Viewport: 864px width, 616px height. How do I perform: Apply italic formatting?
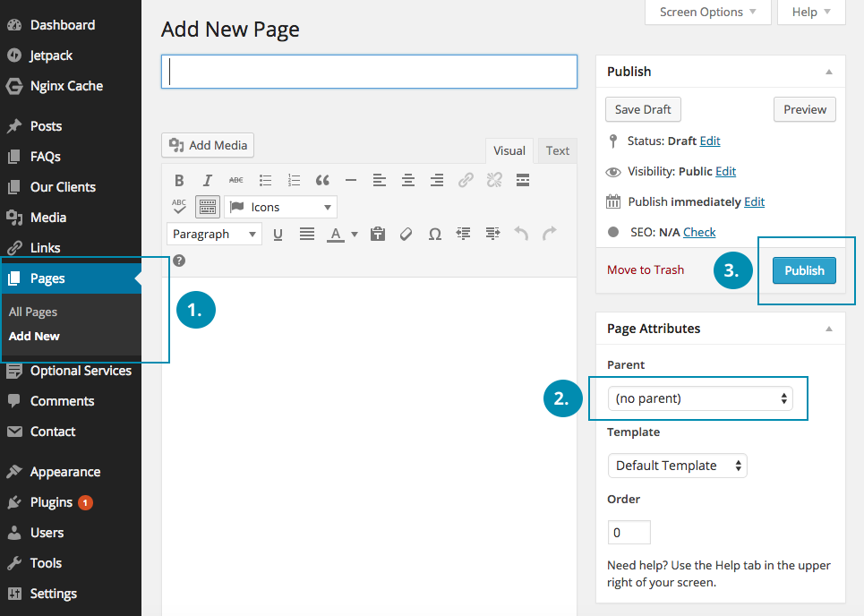point(208,180)
